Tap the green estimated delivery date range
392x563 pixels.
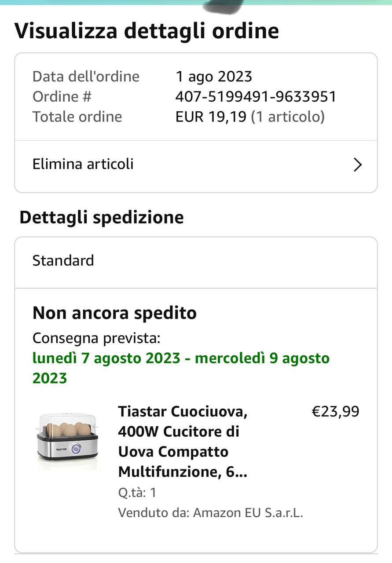pos(181,368)
